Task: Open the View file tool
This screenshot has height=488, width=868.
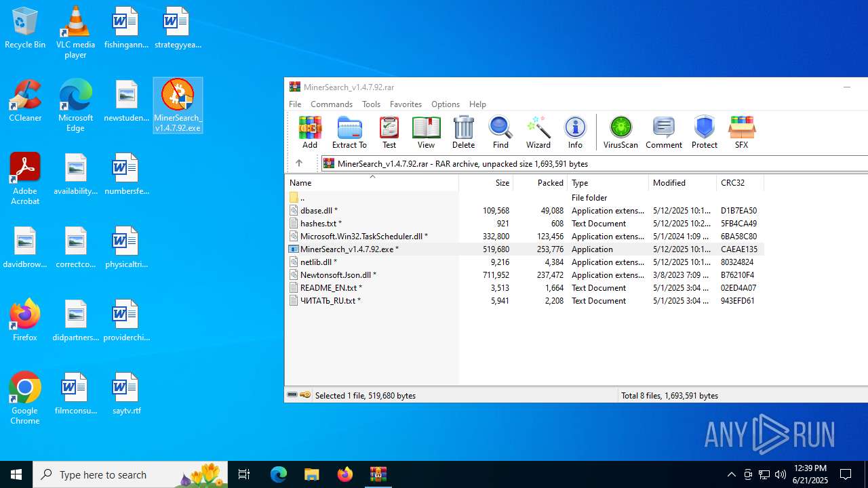Action: click(x=426, y=132)
